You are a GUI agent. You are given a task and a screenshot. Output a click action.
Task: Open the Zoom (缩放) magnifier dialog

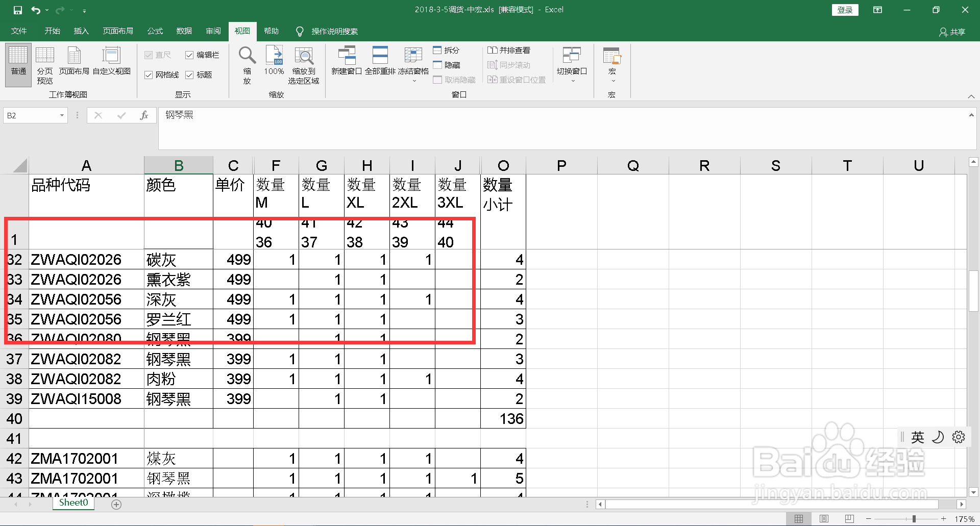coord(247,65)
